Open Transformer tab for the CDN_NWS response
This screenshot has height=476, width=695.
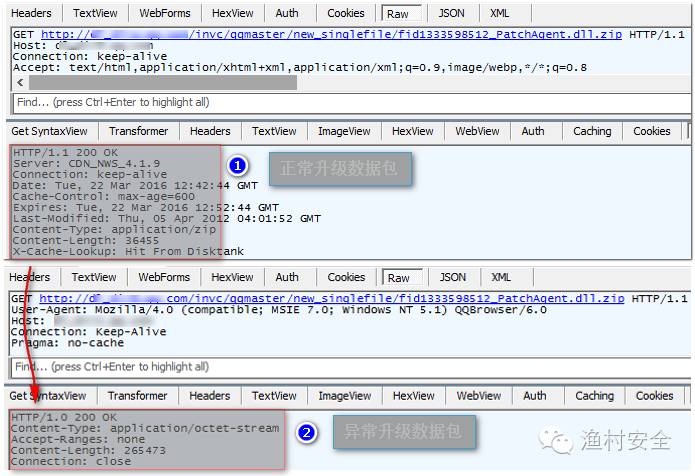[138, 131]
